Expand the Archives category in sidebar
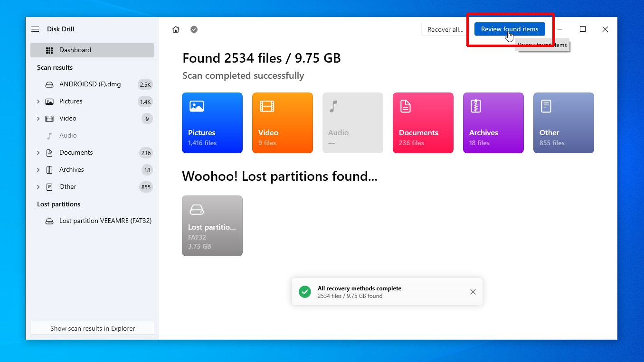 [x=38, y=170]
